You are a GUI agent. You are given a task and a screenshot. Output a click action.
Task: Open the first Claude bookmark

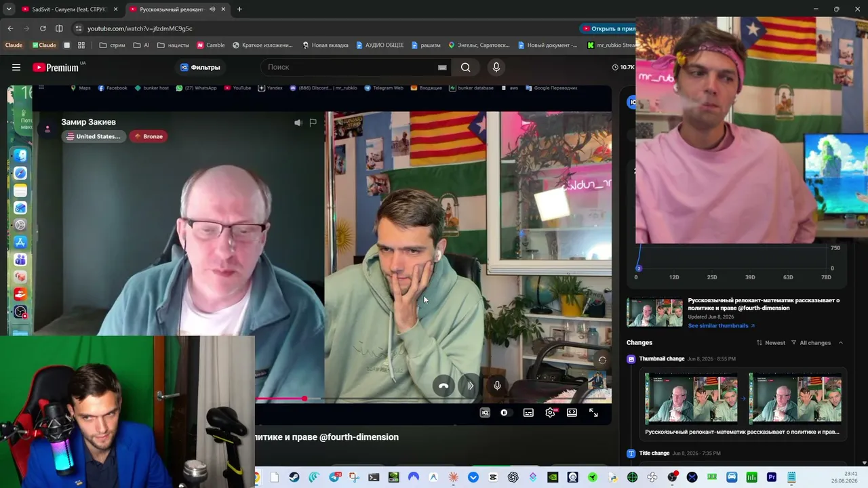pyautogui.click(x=14, y=45)
